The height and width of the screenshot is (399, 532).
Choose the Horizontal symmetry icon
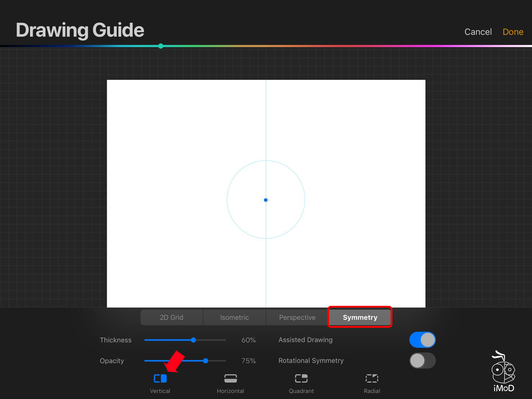click(231, 378)
